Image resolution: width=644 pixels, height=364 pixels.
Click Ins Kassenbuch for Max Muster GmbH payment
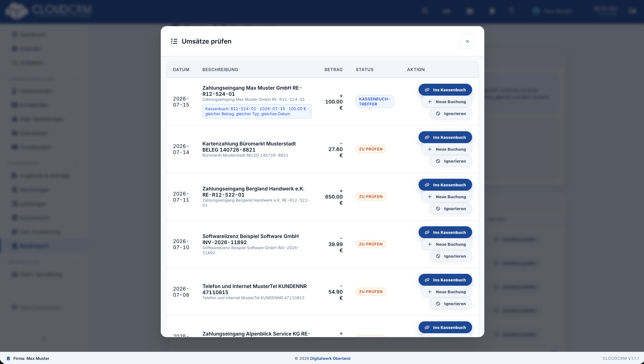[x=445, y=90]
